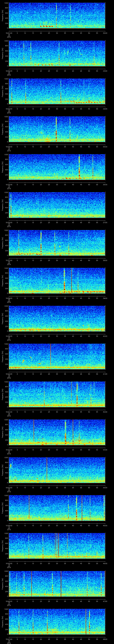Open the spectrogram panel starting at 18:33:00

click(57, 91)
